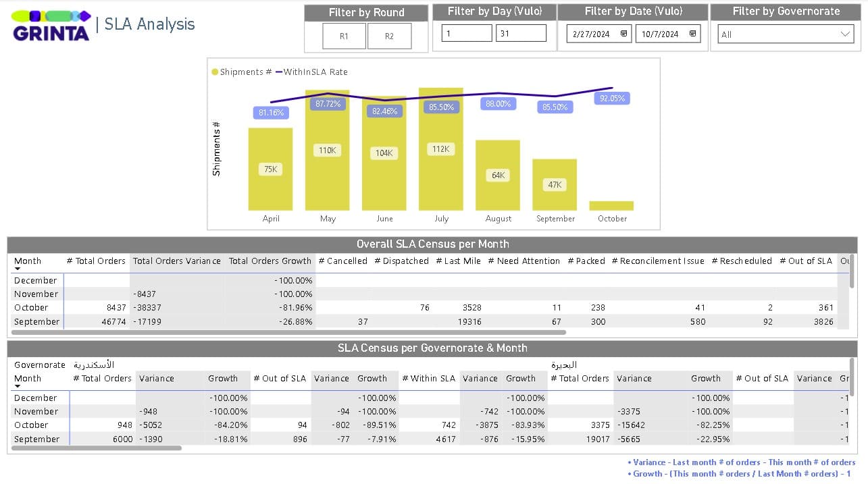This screenshot has height=484, width=868.
Task: Click sort arrow under Month in Governorate table
Action: [x=18, y=387]
